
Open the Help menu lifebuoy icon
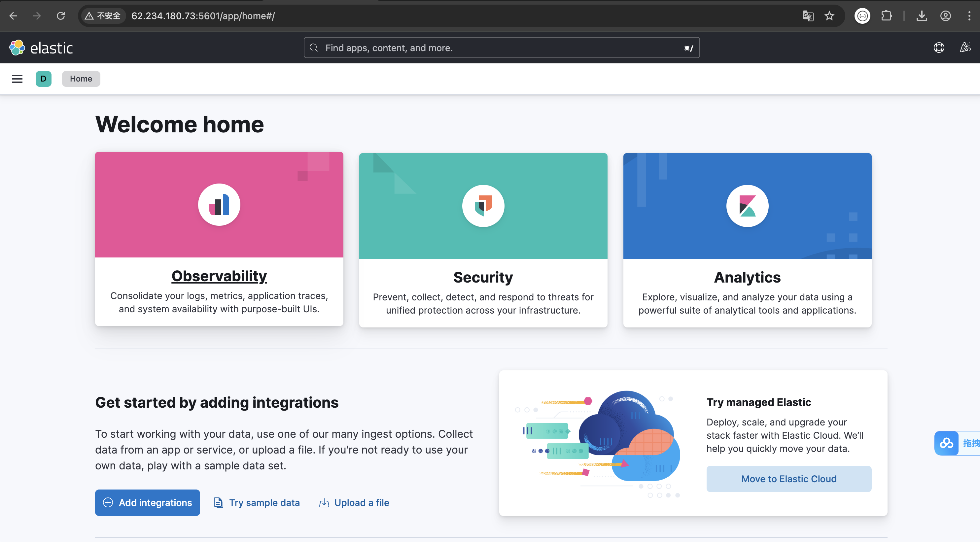(938, 48)
